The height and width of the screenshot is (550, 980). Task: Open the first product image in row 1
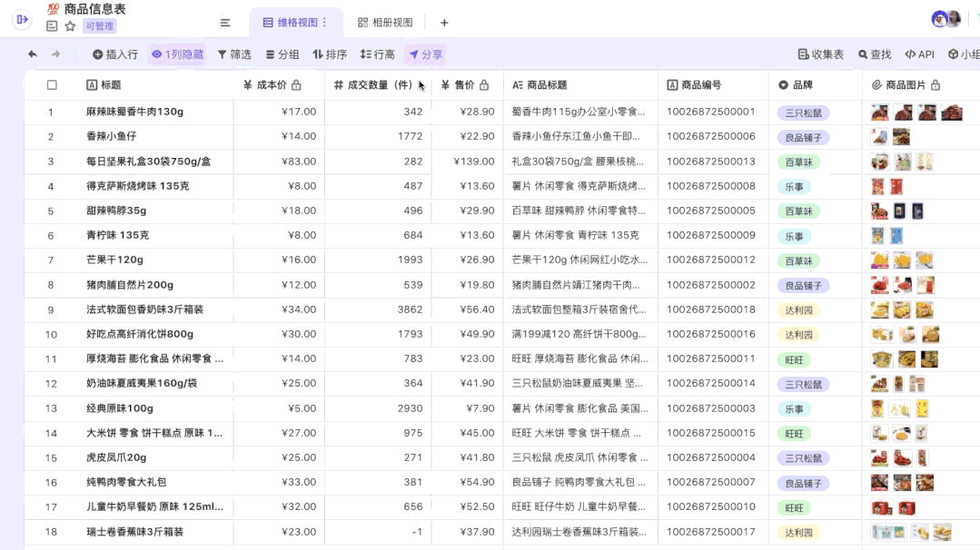coord(879,113)
